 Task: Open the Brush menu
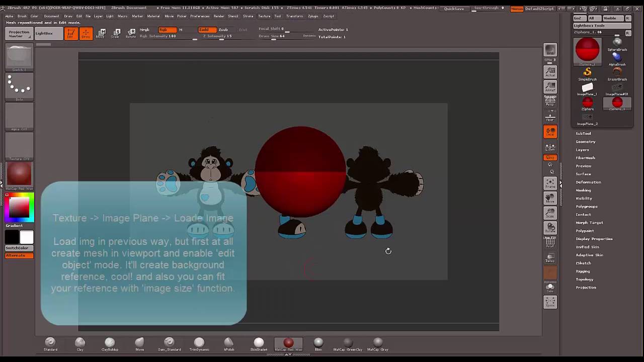pos(22,16)
